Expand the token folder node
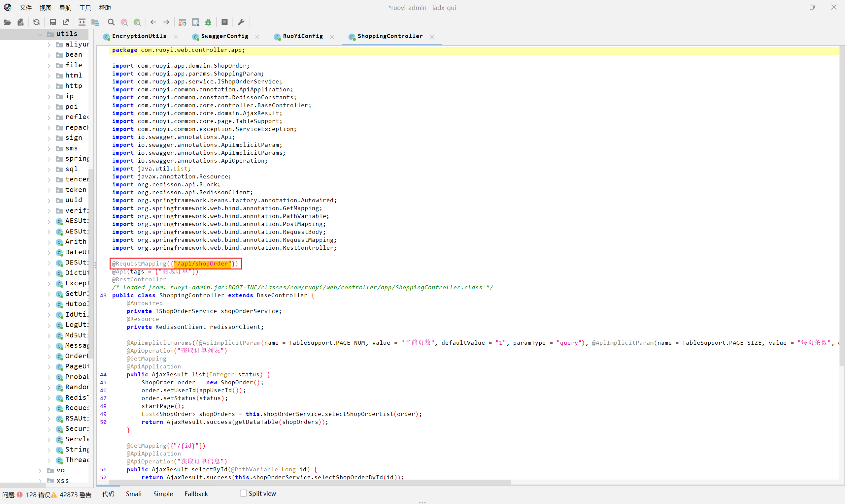 point(49,190)
